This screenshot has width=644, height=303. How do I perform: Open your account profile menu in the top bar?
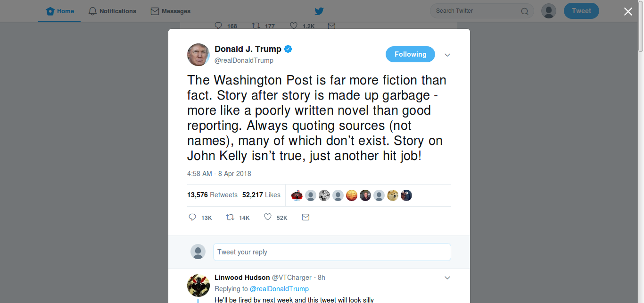[x=548, y=10]
